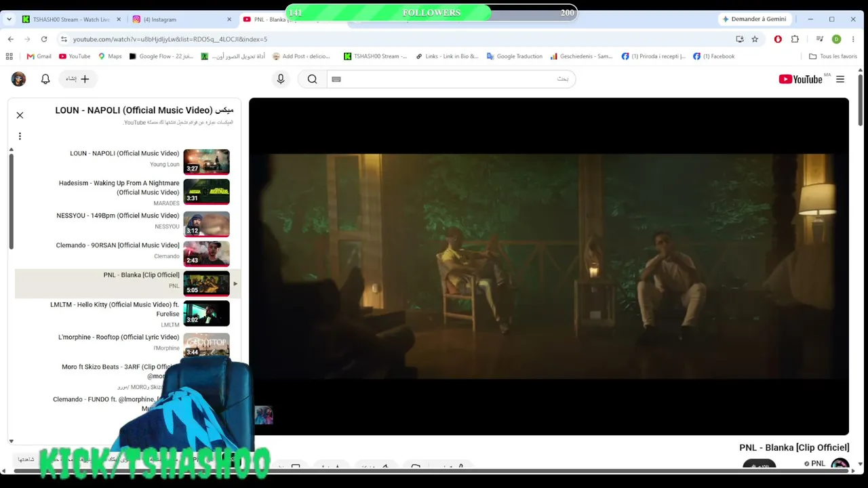
Task: Close the Instagram tab
Action: (229, 19)
